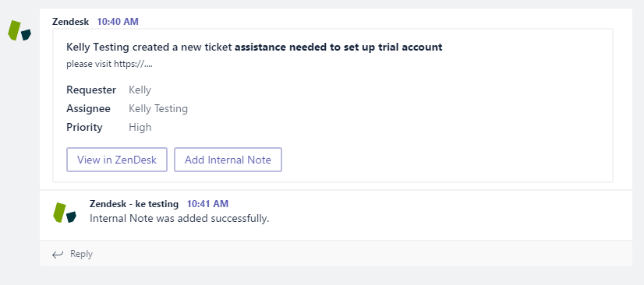Image resolution: width=644 pixels, height=285 pixels.
Task: Click the Add Internal Note button
Action: tap(228, 160)
